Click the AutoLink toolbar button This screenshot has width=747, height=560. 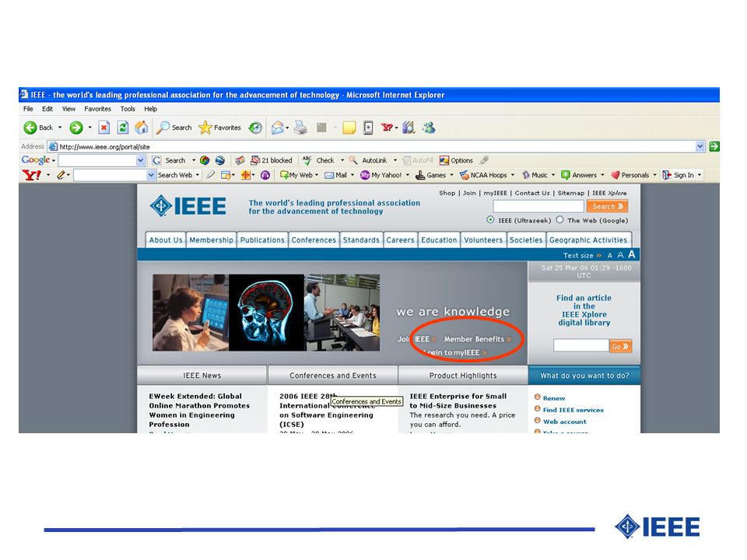click(x=369, y=160)
